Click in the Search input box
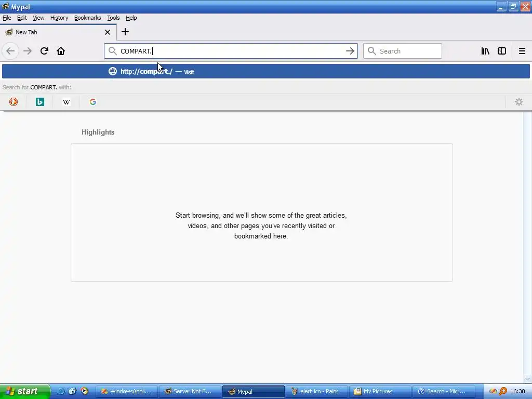 pos(403,51)
